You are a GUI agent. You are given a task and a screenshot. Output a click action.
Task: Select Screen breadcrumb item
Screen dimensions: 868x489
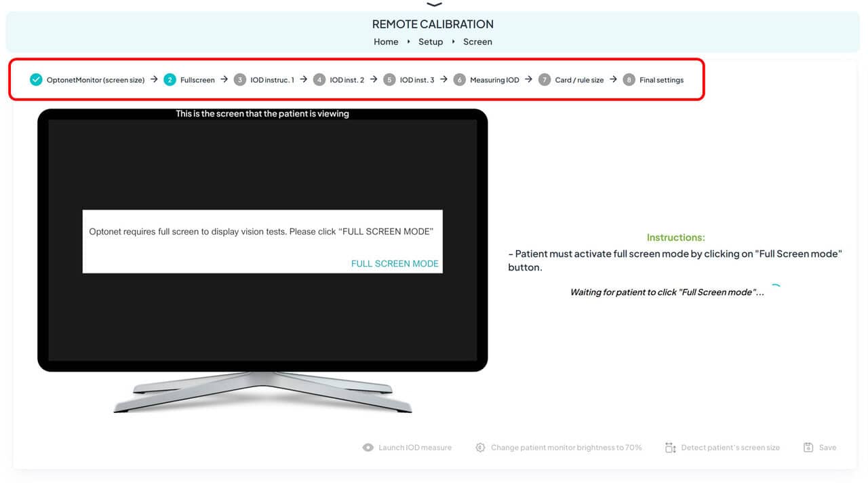[x=477, y=42]
